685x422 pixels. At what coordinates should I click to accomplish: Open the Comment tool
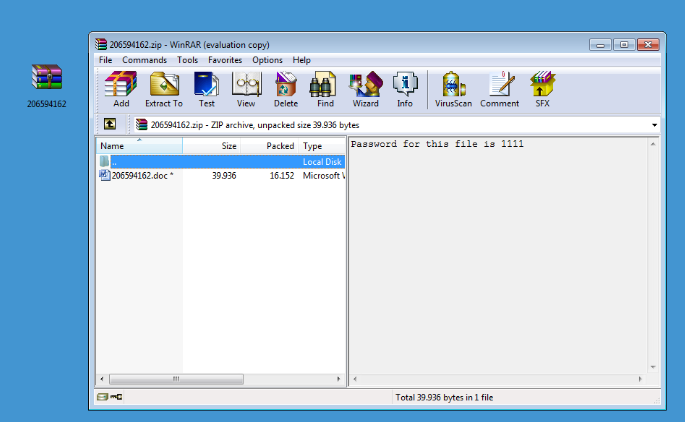tap(499, 88)
